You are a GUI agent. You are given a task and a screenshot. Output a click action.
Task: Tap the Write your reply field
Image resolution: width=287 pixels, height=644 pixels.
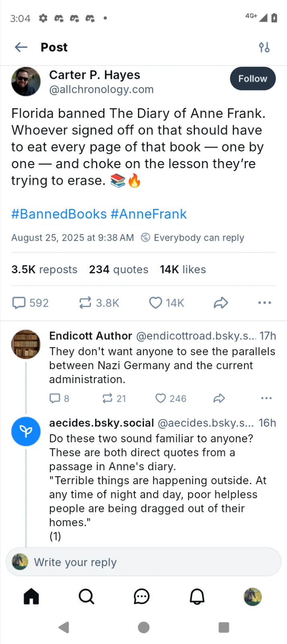point(143,562)
